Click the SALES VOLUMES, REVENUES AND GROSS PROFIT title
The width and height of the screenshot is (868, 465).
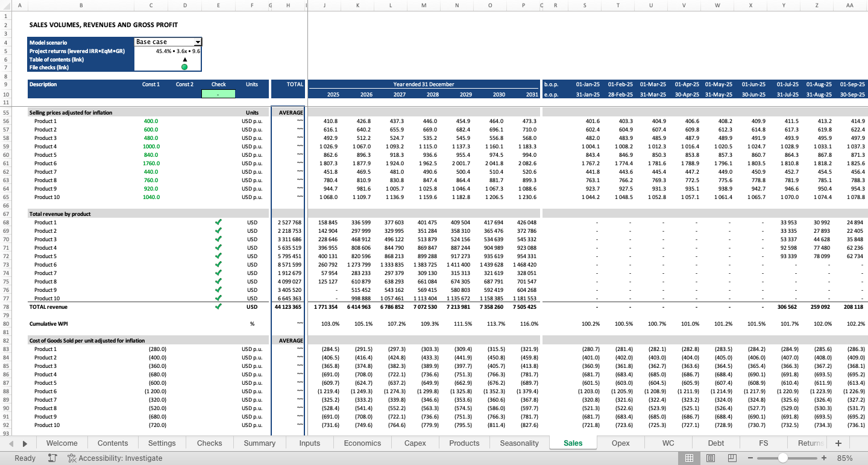[104, 25]
